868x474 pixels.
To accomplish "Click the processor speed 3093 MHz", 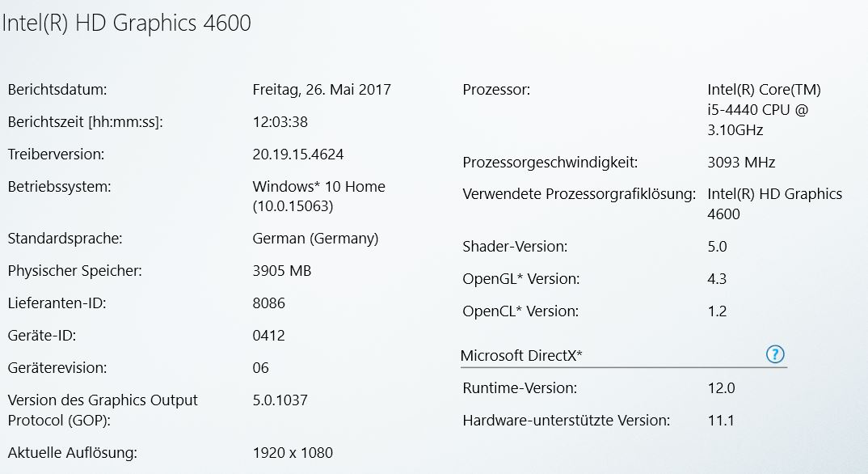I will [x=741, y=163].
